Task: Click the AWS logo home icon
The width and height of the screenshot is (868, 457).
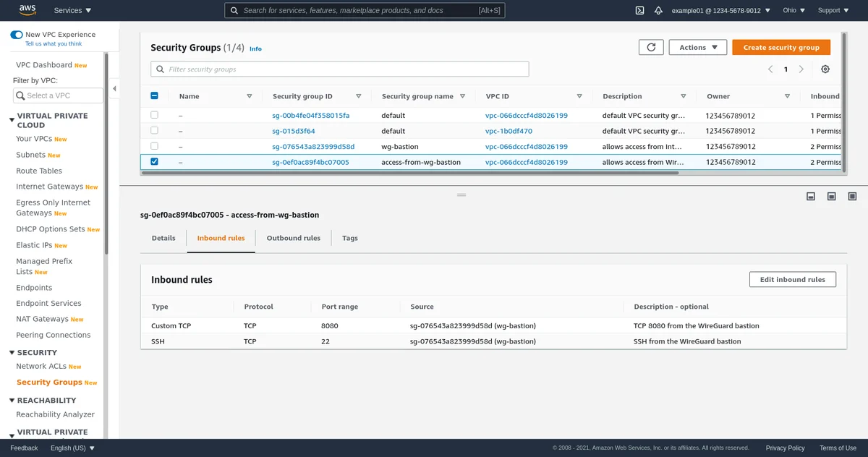Action: (27, 10)
